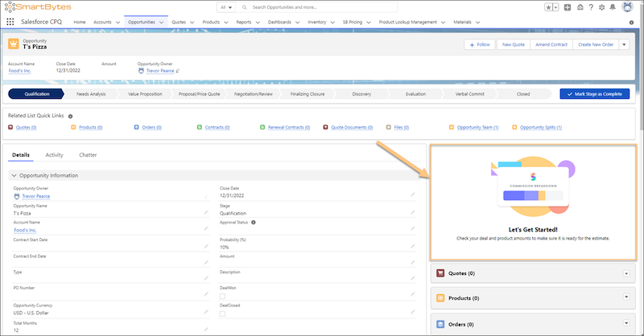Open Salesforce Help question mark icon
The width and height of the screenshot is (644, 336).
591,7
